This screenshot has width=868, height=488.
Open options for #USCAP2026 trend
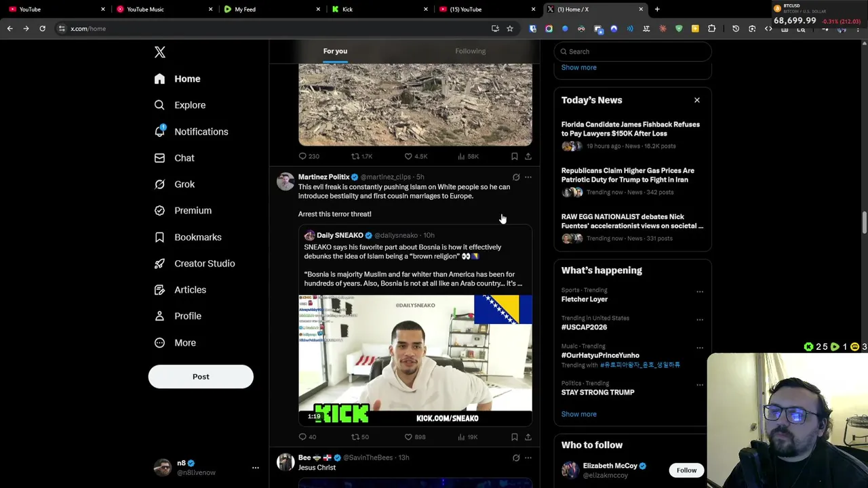tap(699, 320)
